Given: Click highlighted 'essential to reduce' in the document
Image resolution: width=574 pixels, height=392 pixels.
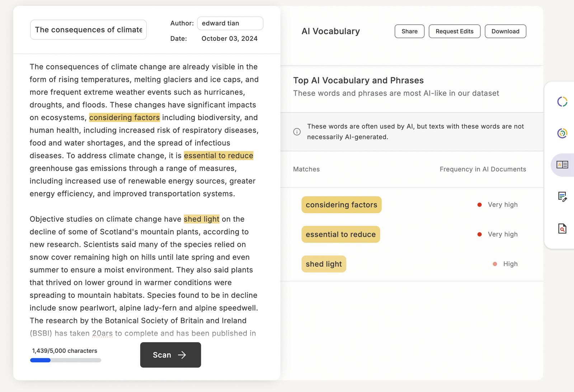Looking at the screenshot, I should (x=218, y=156).
